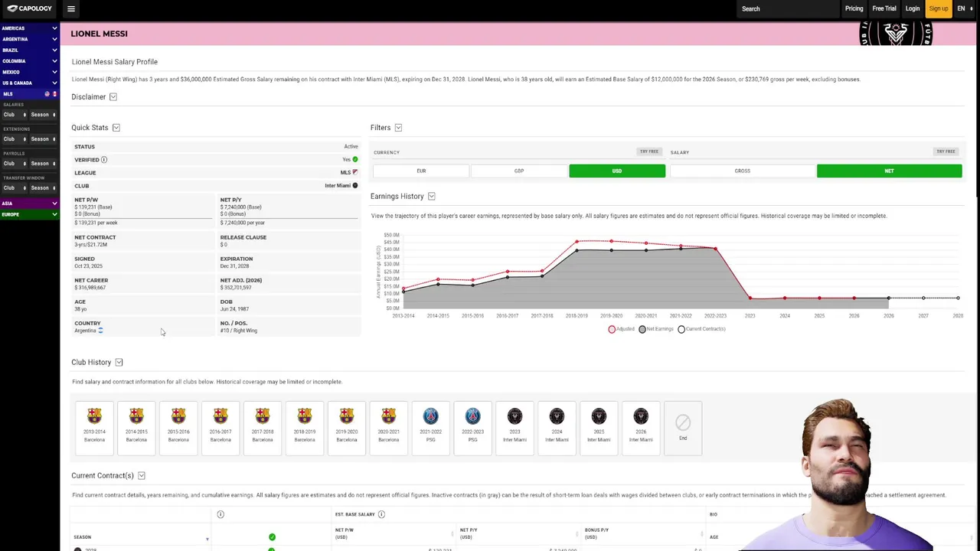Click the End card in Club History
Image resolution: width=980 pixels, height=551 pixels.
[683, 428]
